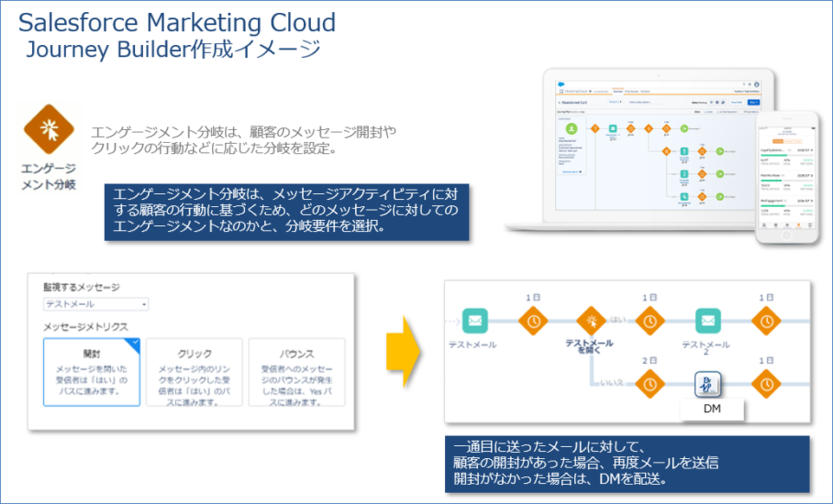The width and height of the screenshot is (833, 504).
Task: Open the user avatar menu on laptop screen
Action: pos(757,85)
